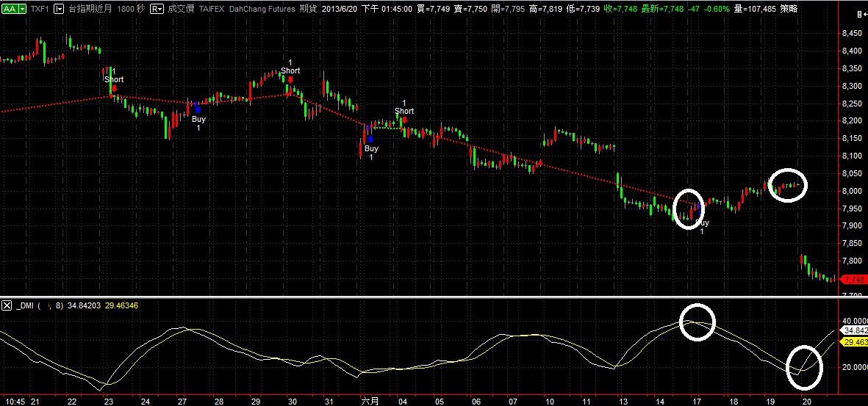Click the blue Buy arrow near 六月

tap(370, 139)
